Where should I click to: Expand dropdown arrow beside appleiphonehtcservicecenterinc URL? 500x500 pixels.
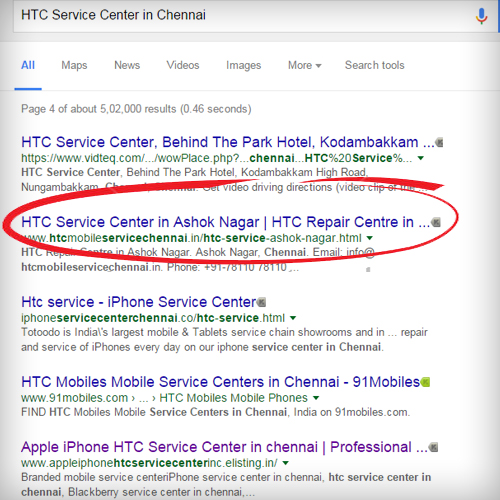pos(285,463)
